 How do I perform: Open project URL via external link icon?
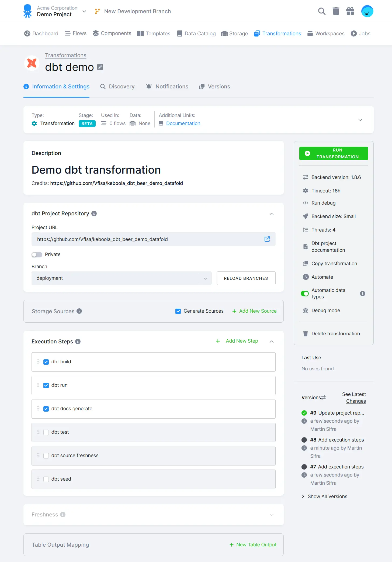(267, 239)
